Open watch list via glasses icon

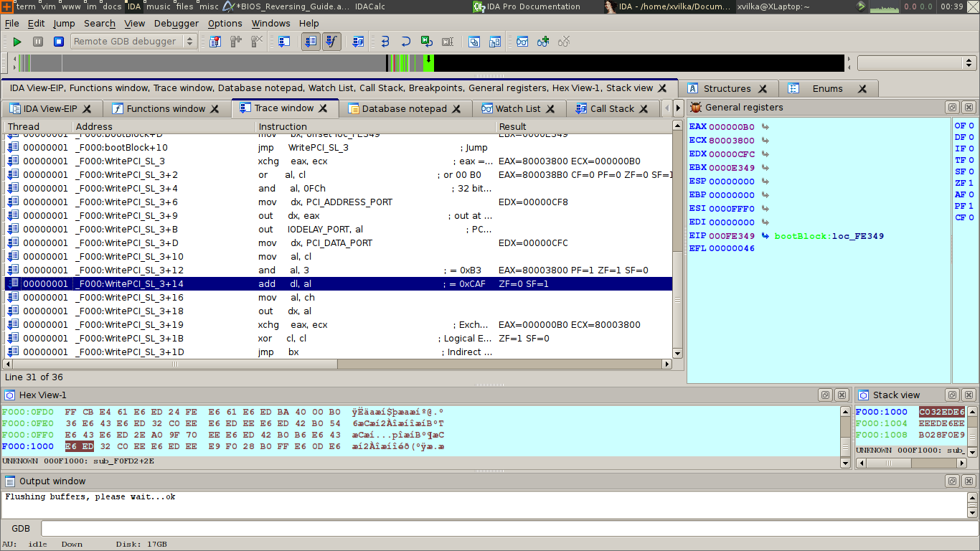522,42
